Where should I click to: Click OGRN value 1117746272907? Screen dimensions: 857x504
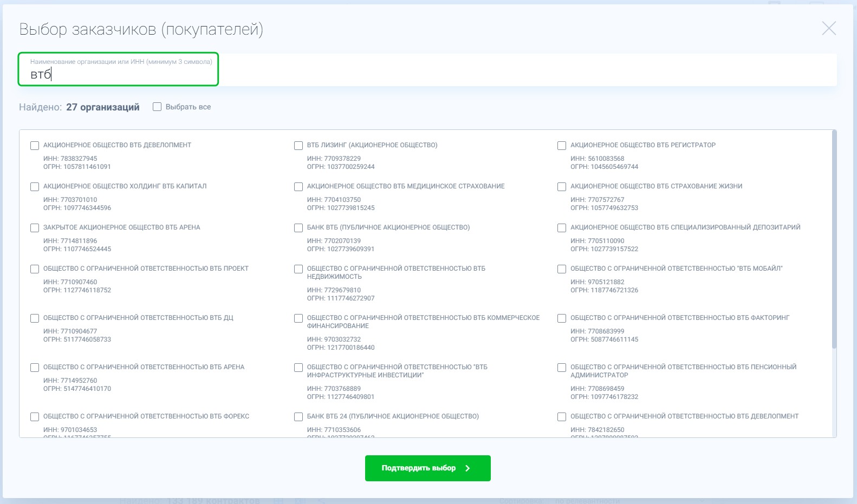(351, 298)
